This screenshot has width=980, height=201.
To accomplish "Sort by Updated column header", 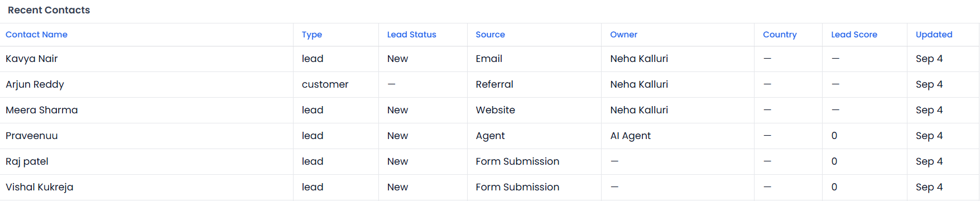I will point(934,35).
